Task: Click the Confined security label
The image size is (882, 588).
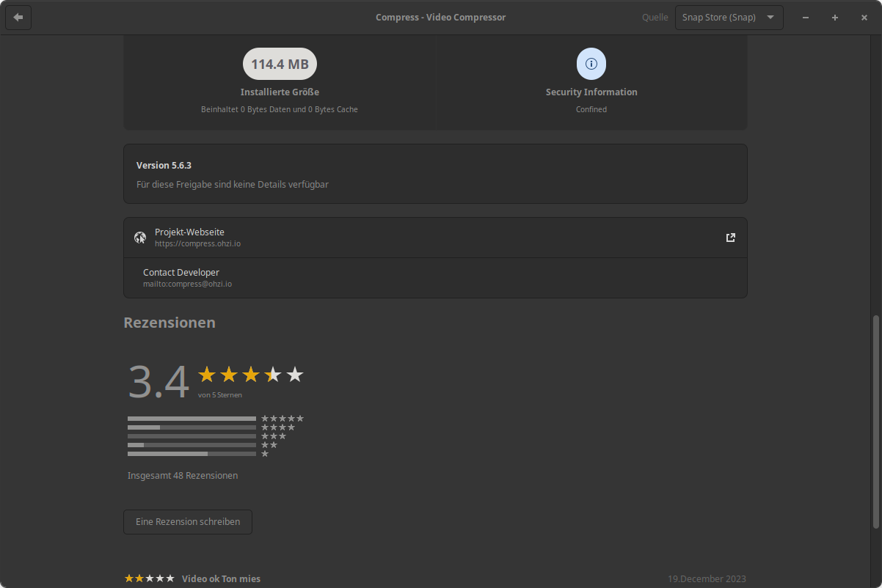Action: pos(591,109)
